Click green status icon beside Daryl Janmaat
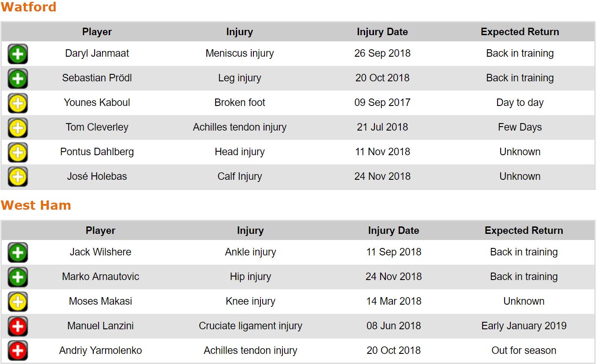The image size is (597, 364). tap(18, 54)
